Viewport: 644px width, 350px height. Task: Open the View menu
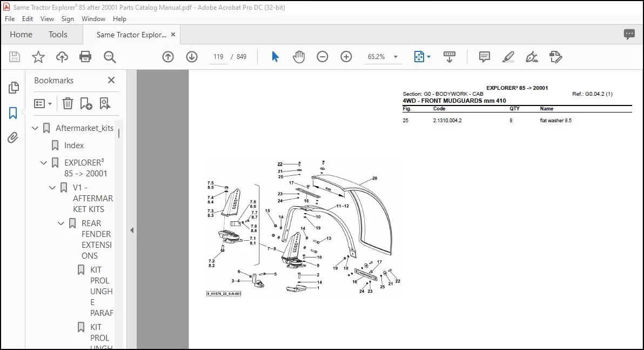(x=47, y=19)
